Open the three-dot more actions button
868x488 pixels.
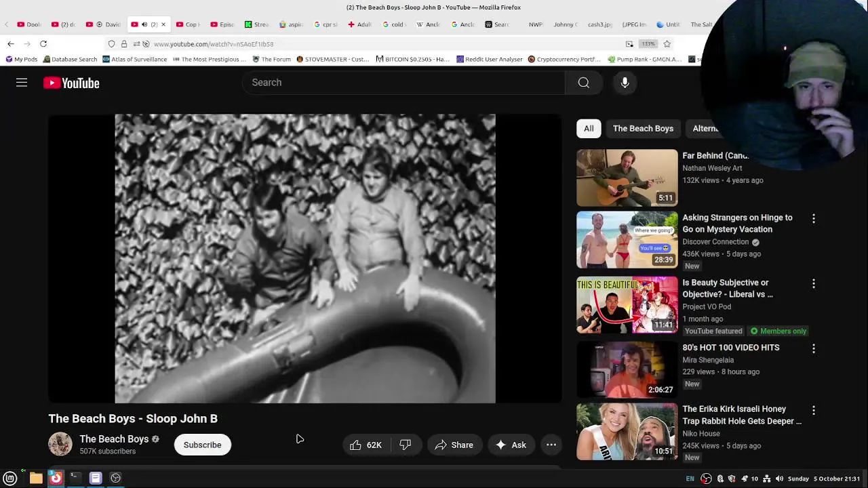click(x=551, y=445)
